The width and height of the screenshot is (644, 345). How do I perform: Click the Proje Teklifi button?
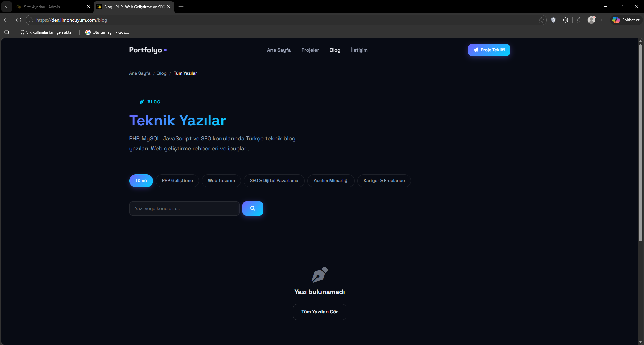489,50
